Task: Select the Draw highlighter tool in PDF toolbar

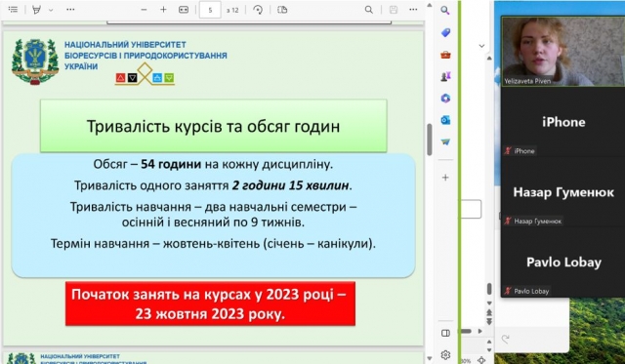Action: (x=36, y=10)
